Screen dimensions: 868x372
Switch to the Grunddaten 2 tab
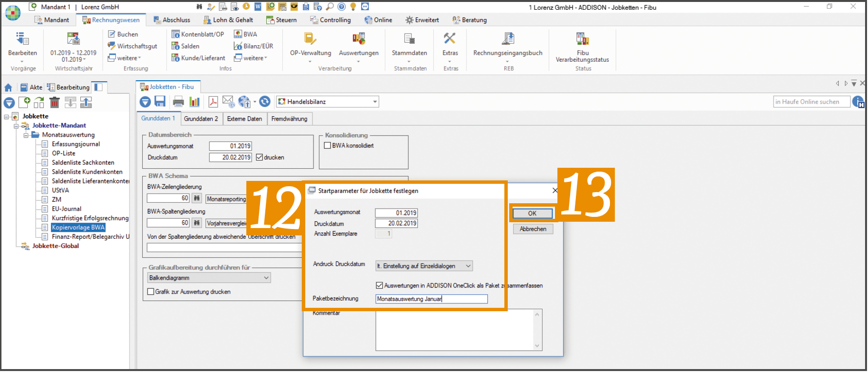[201, 119]
